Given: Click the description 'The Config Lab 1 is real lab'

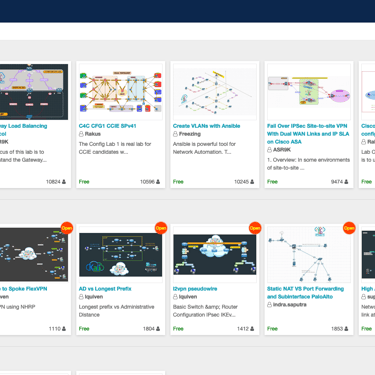Looking at the screenshot, I should pos(115,148).
